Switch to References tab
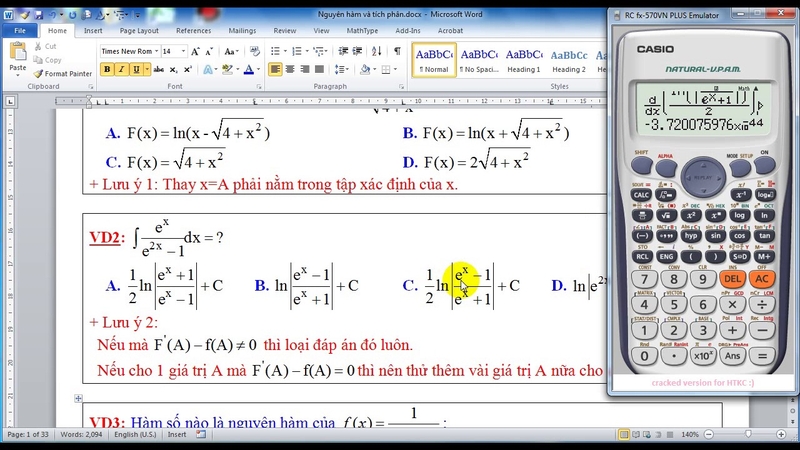Viewport: 800px width, 450px height. [x=193, y=31]
